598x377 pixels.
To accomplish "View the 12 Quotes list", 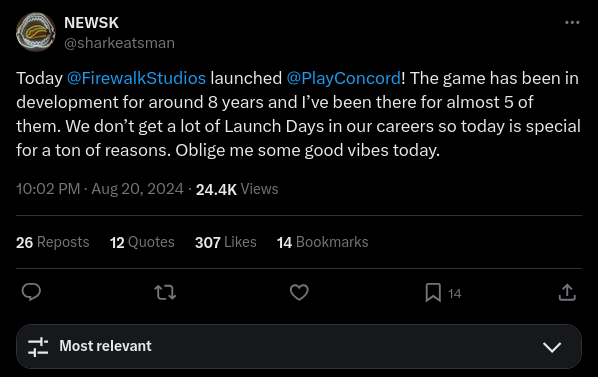I will (x=142, y=242).
